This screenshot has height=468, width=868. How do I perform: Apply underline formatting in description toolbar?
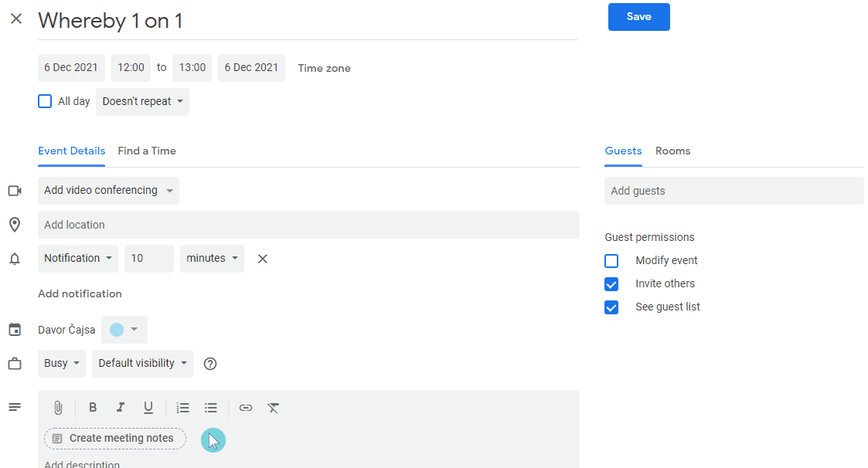click(x=148, y=408)
